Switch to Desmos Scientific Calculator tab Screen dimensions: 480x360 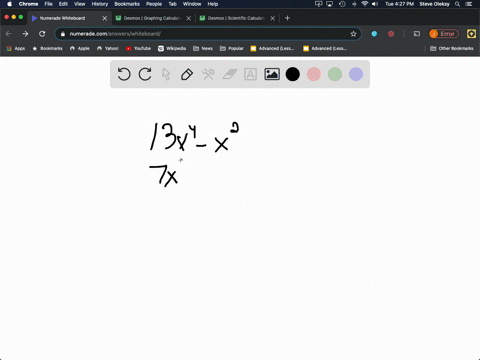pyautogui.click(x=236, y=18)
